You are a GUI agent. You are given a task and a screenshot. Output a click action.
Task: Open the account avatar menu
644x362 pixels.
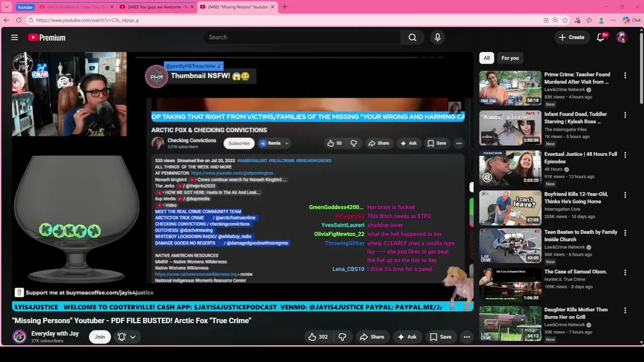[x=622, y=37]
